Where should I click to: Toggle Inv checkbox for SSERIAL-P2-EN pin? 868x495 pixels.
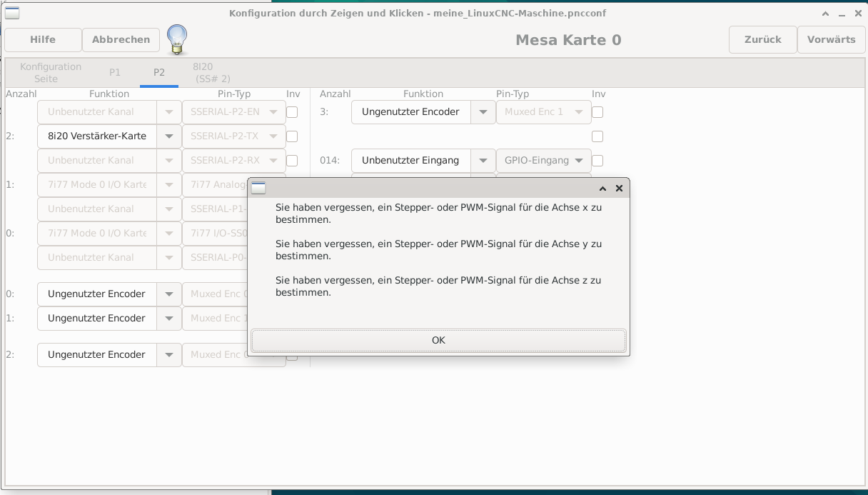pos(292,112)
